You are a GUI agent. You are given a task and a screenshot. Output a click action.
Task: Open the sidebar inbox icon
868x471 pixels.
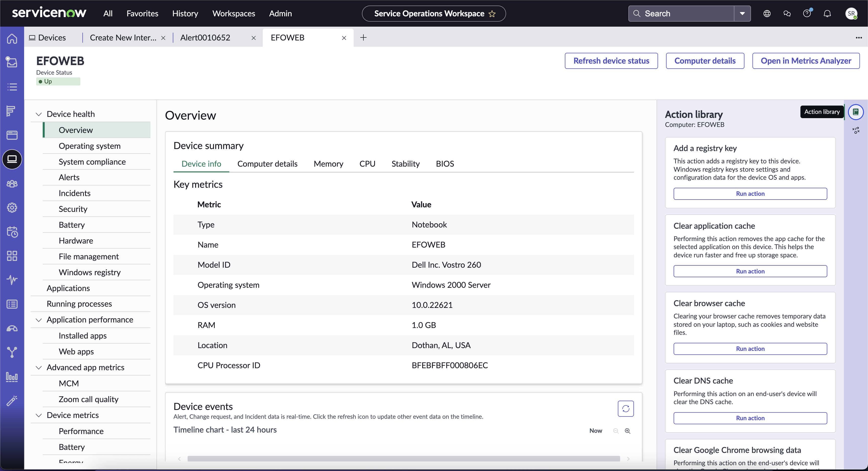tap(12, 62)
